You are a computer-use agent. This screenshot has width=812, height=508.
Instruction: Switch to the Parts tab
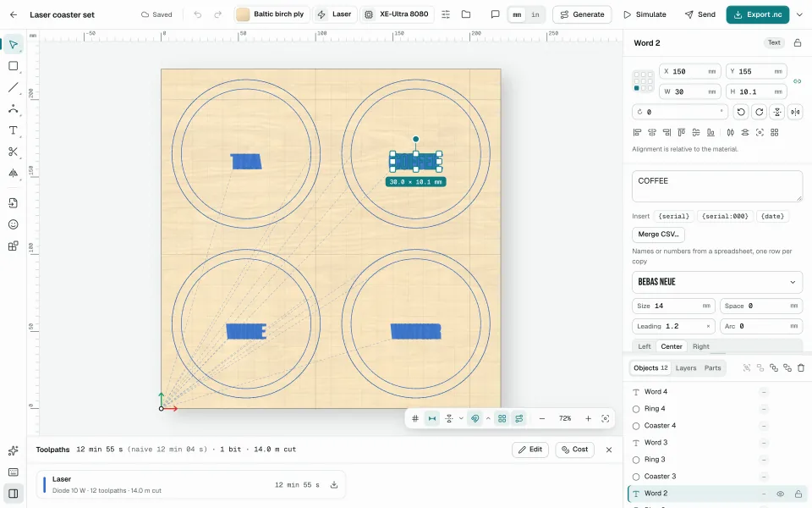coord(712,368)
